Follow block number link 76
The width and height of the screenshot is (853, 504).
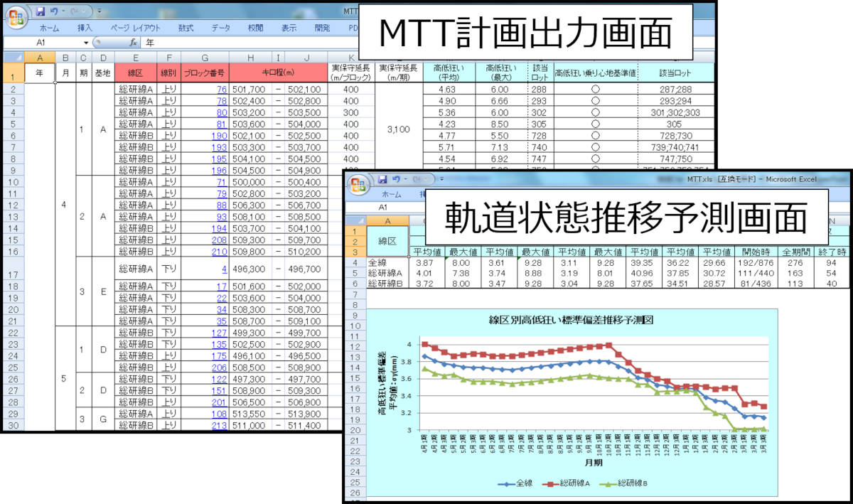click(x=221, y=90)
